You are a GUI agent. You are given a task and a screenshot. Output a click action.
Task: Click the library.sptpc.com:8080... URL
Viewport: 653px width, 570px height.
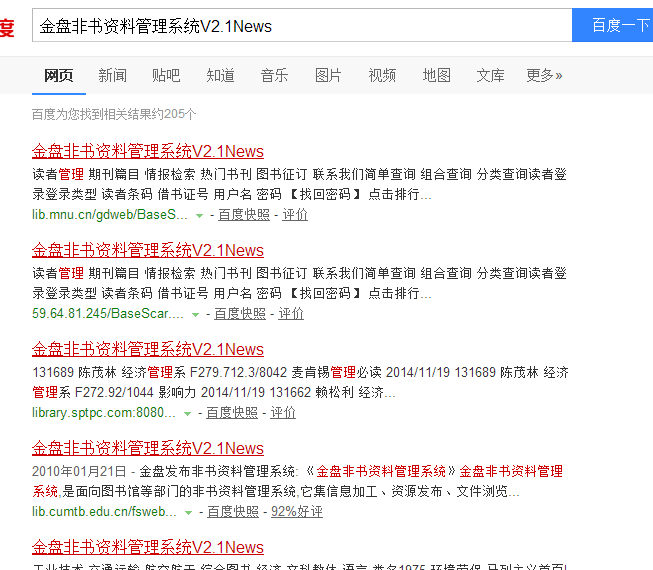click(104, 413)
